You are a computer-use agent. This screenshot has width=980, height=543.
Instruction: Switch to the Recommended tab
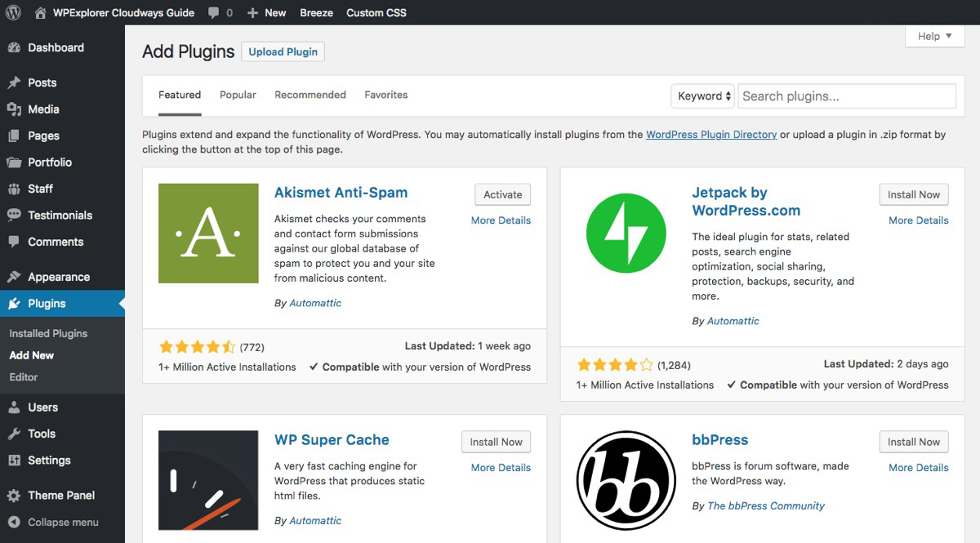click(310, 95)
